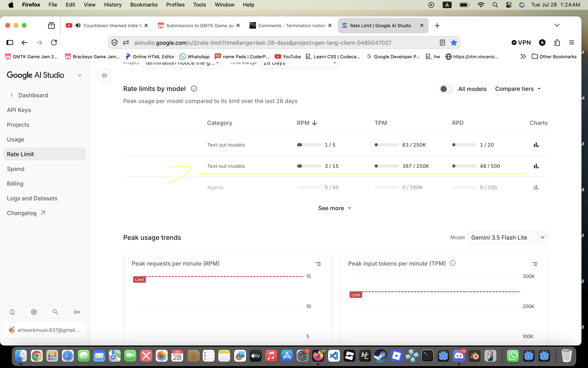Switch to Countdown-themed Indie tab
588x368 pixels.
tap(107, 26)
